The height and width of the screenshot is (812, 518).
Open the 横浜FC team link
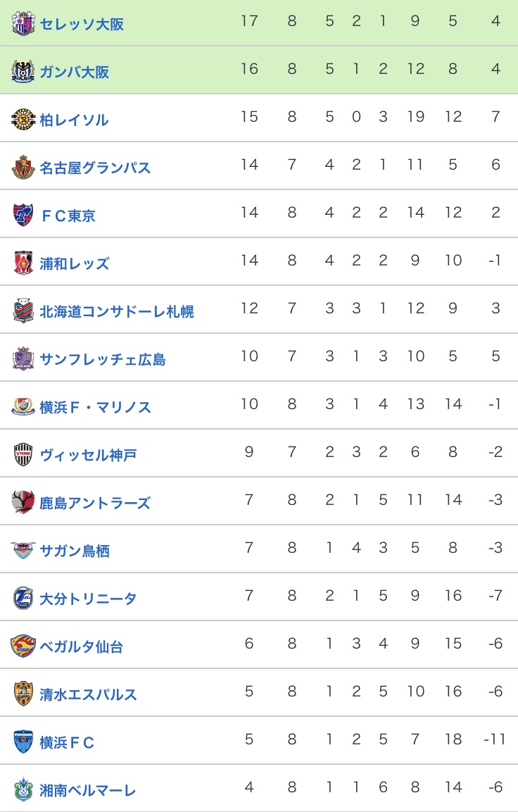click(68, 742)
